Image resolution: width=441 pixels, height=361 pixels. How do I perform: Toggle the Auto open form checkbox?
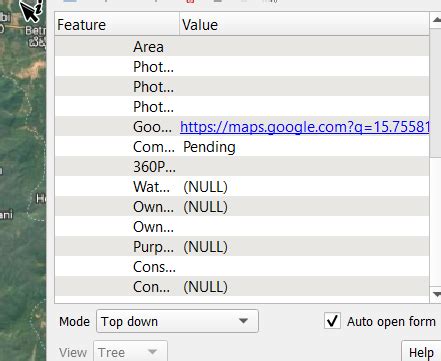pyautogui.click(x=332, y=321)
